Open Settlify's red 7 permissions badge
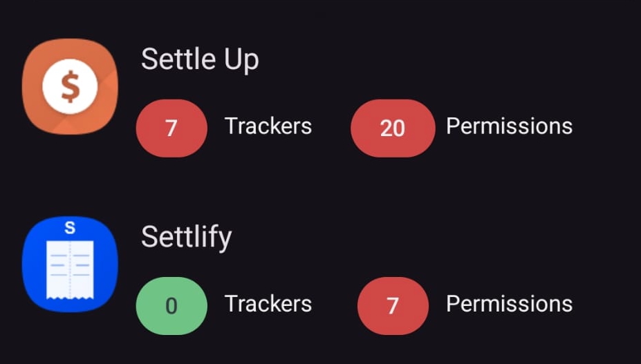 [x=392, y=305]
